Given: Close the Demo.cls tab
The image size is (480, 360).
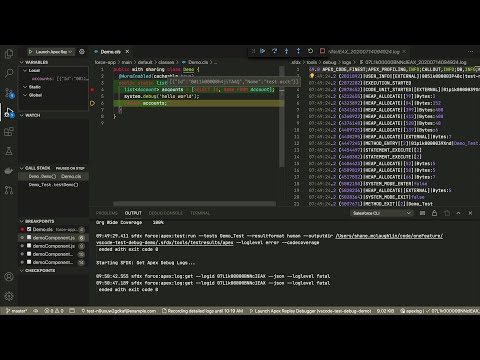Looking at the screenshot, I should coord(127,52).
